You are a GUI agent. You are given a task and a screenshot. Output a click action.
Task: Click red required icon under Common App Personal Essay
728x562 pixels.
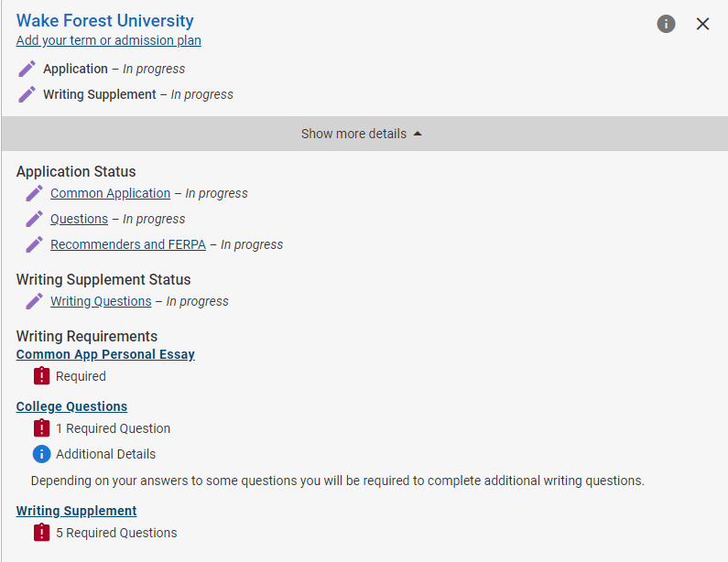(42, 376)
